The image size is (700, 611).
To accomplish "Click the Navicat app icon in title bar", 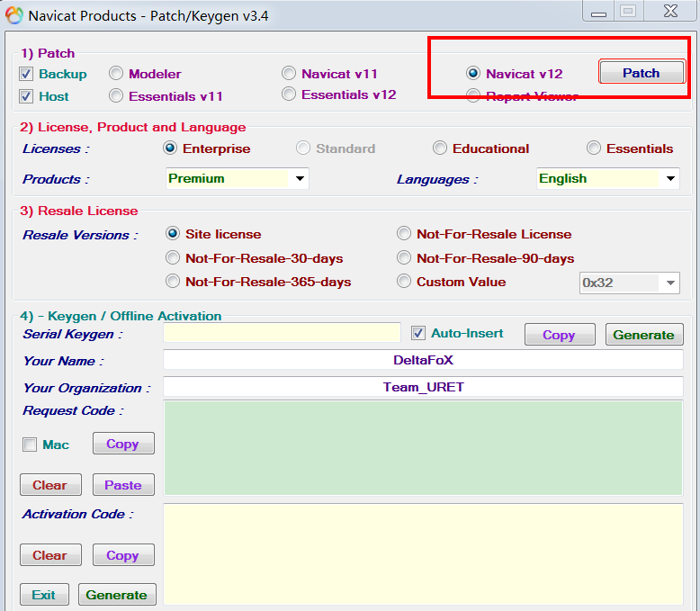I will [13, 15].
